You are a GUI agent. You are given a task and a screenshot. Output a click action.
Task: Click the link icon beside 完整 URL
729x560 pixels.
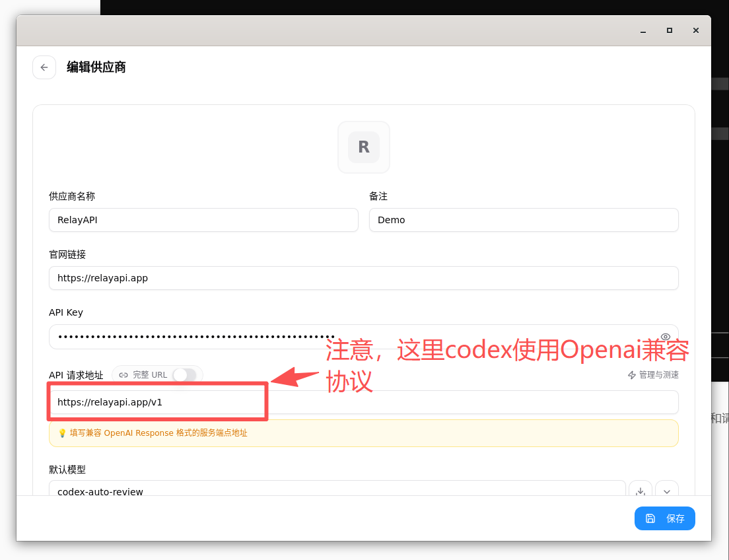pyautogui.click(x=123, y=375)
